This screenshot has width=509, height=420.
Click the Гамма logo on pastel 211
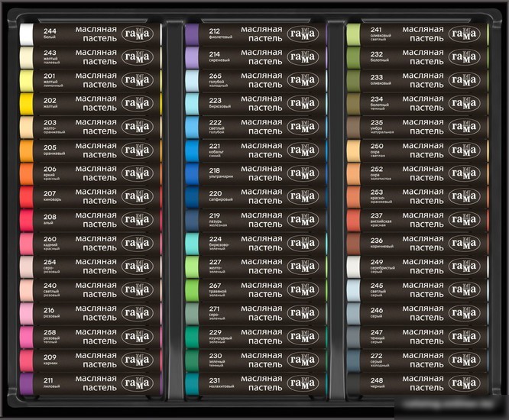click(138, 383)
